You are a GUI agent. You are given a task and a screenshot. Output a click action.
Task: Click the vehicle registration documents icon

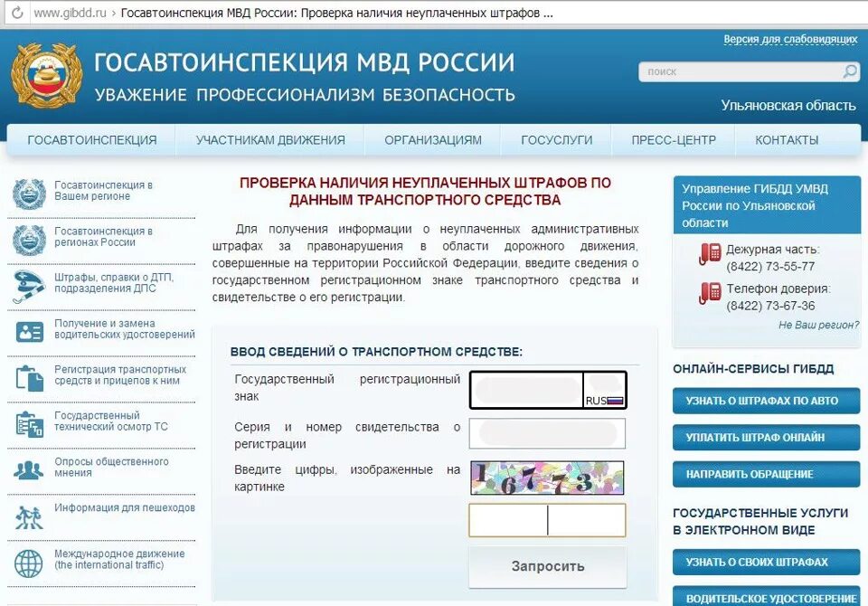pyautogui.click(x=29, y=378)
